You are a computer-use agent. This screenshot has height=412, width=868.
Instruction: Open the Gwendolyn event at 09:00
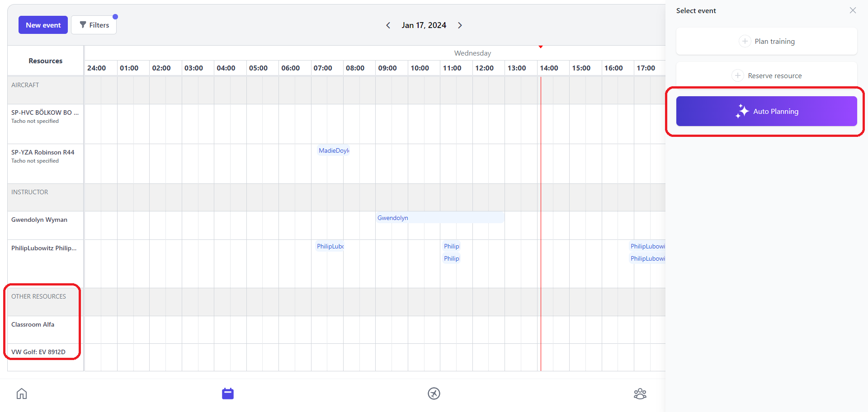440,218
